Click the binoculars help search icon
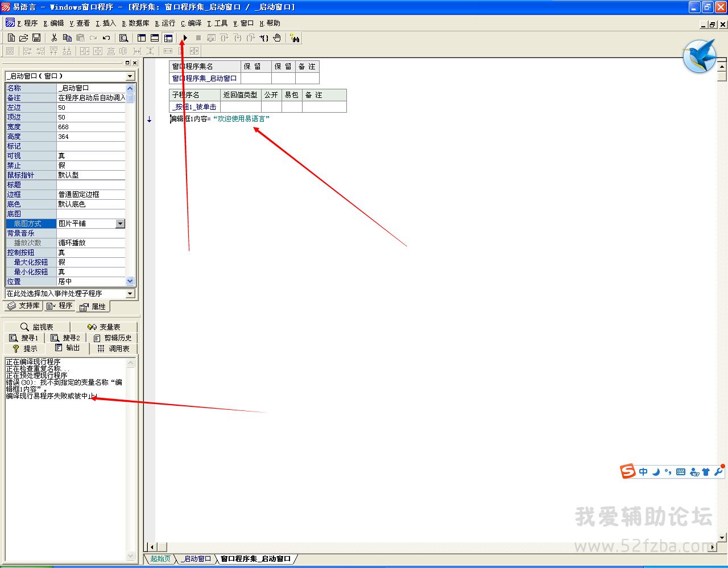 [x=295, y=38]
